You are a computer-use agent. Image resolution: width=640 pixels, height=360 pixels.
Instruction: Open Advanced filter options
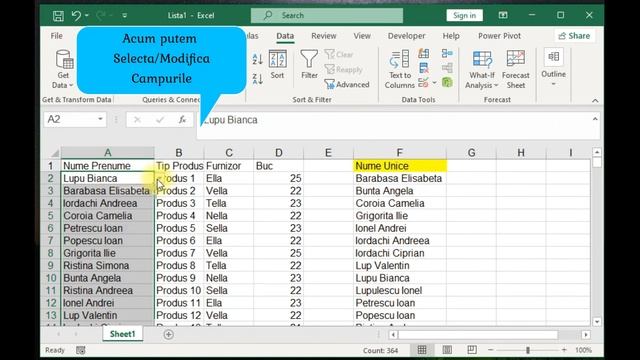tap(347, 84)
